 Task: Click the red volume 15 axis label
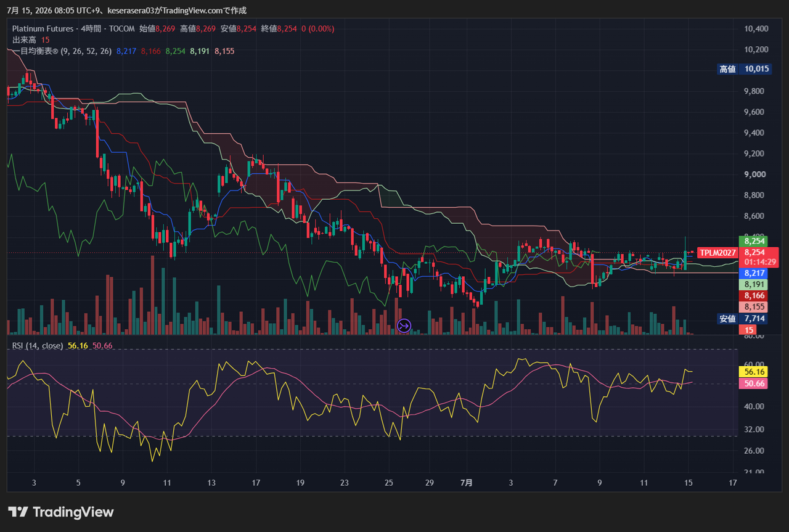click(x=748, y=330)
